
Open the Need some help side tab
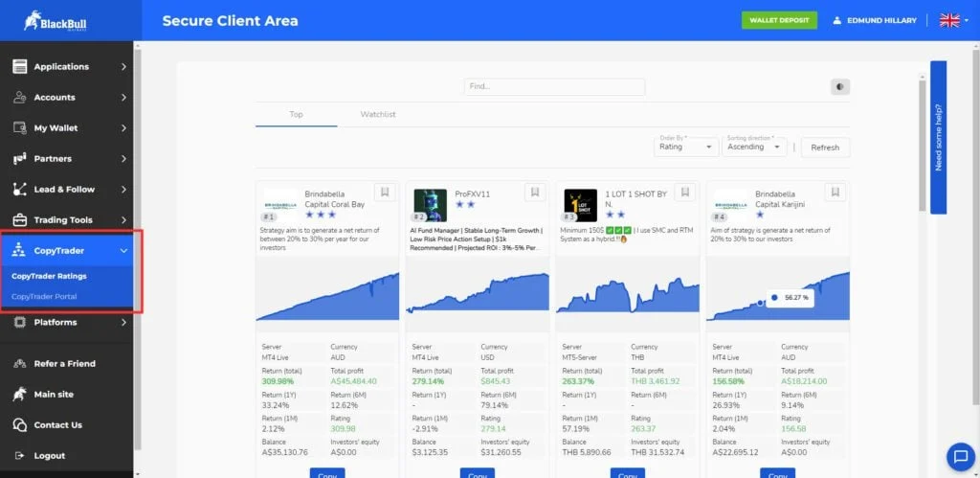(x=938, y=138)
